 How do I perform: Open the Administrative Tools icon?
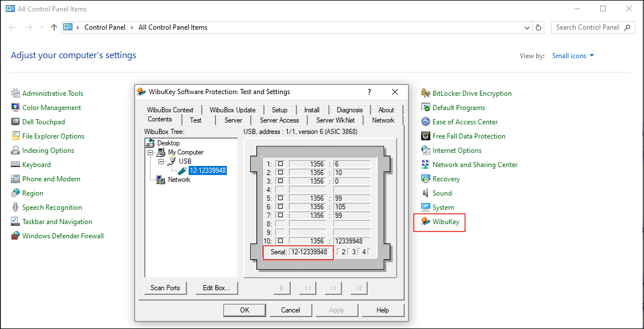pos(15,94)
